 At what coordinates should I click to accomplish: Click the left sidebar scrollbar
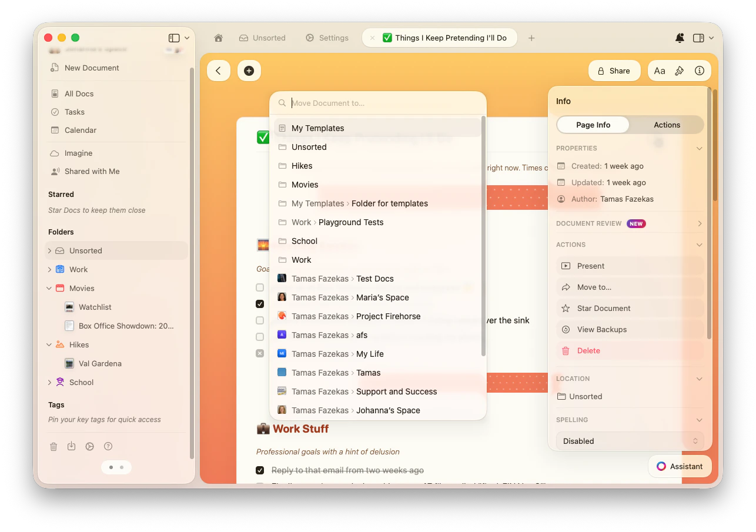tap(192, 263)
